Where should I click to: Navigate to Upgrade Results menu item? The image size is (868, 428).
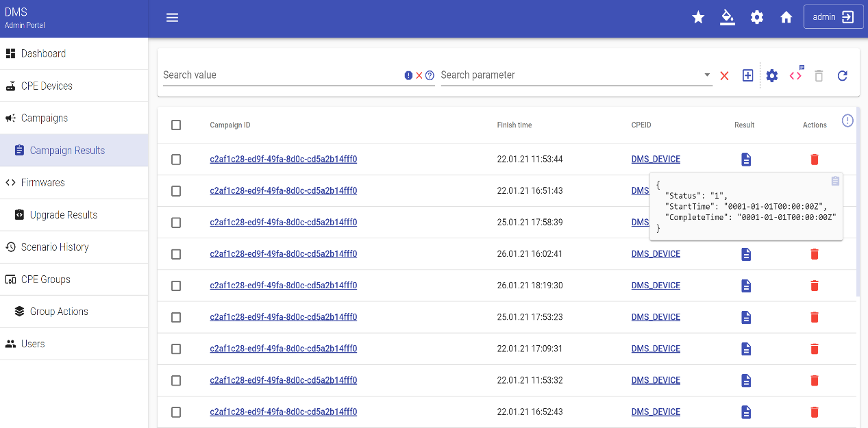63,215
